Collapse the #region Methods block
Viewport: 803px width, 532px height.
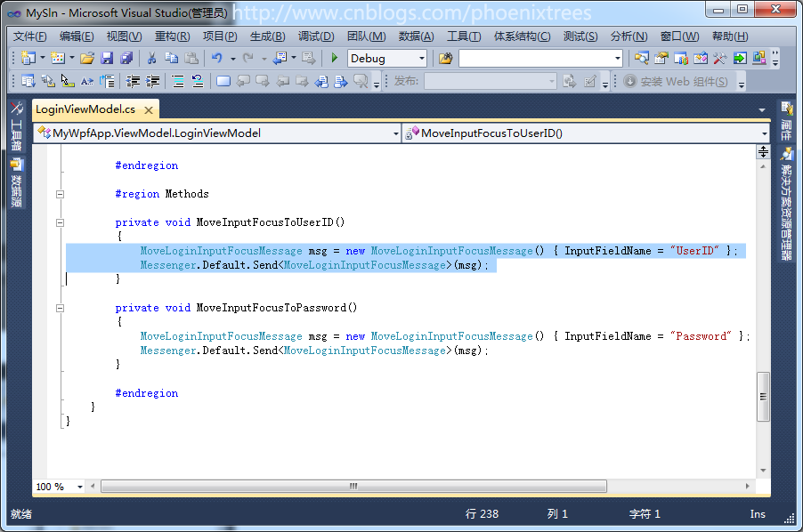point(60,194)
